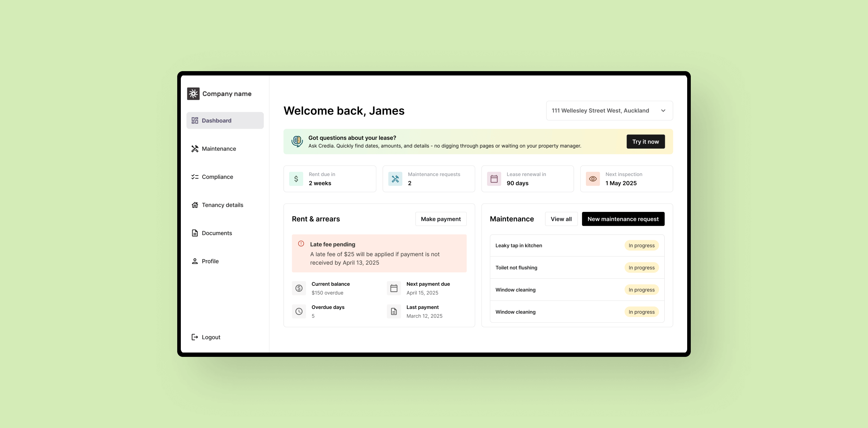Go to Compliance section
The image size is (868, 428).
[x=217, y=177]
